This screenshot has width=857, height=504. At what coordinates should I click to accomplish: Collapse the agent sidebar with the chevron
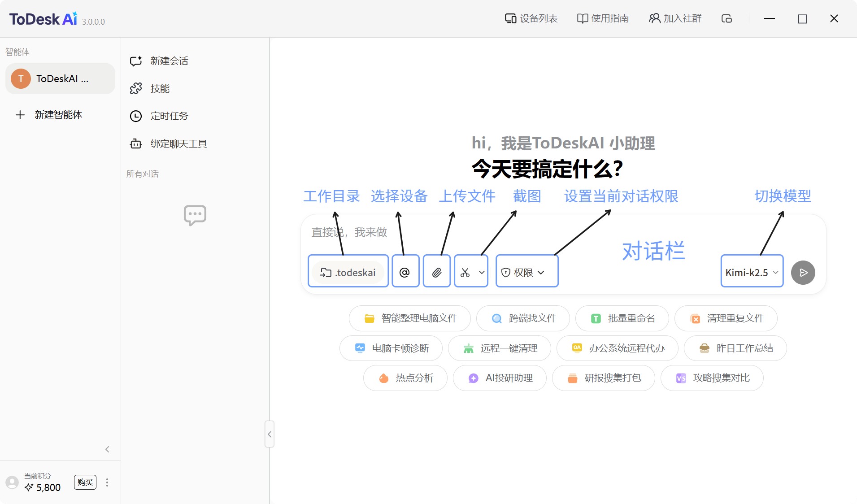[107, 449]
